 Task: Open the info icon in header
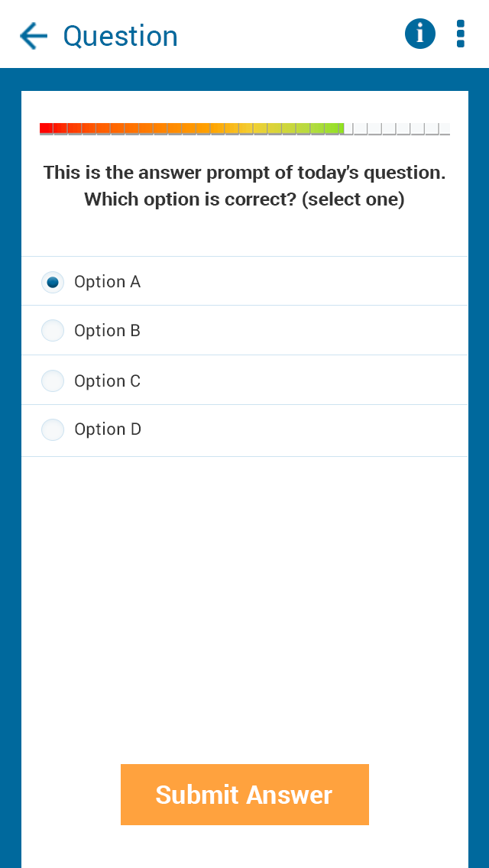pyautogui.click(x=419, y=34)
